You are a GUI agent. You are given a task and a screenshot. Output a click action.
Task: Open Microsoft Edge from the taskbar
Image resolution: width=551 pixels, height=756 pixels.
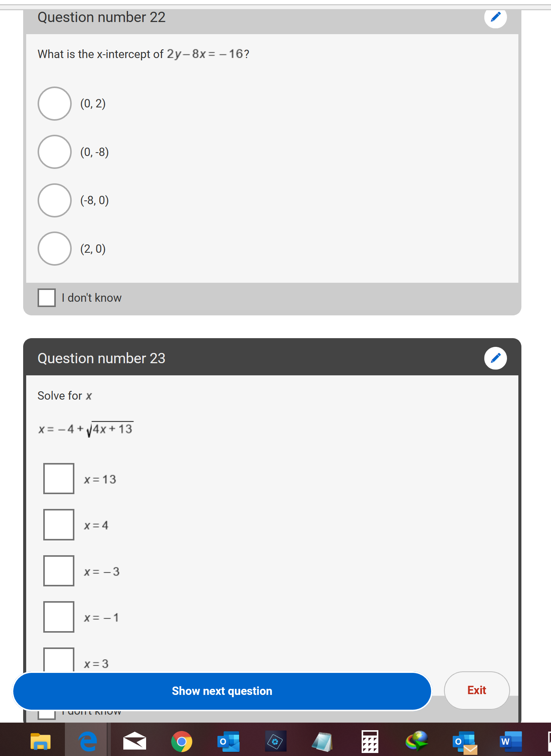[88, 741]
